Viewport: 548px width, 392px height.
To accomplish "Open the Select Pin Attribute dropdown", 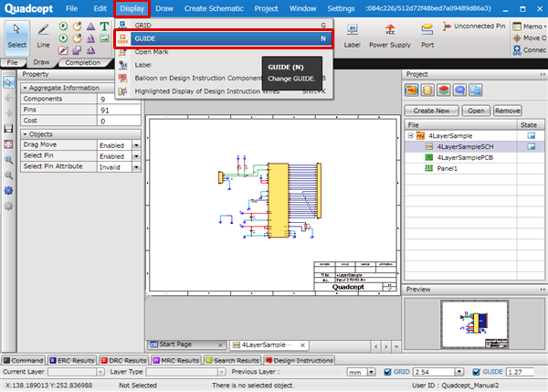I will (x=136, y=167).
